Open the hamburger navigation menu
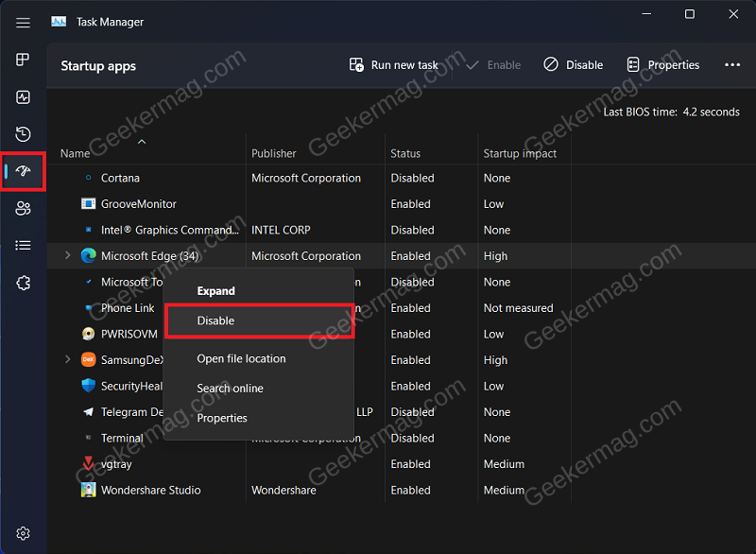Image resolution: width=756 pixels, height=554 pixels. (23, 23)
